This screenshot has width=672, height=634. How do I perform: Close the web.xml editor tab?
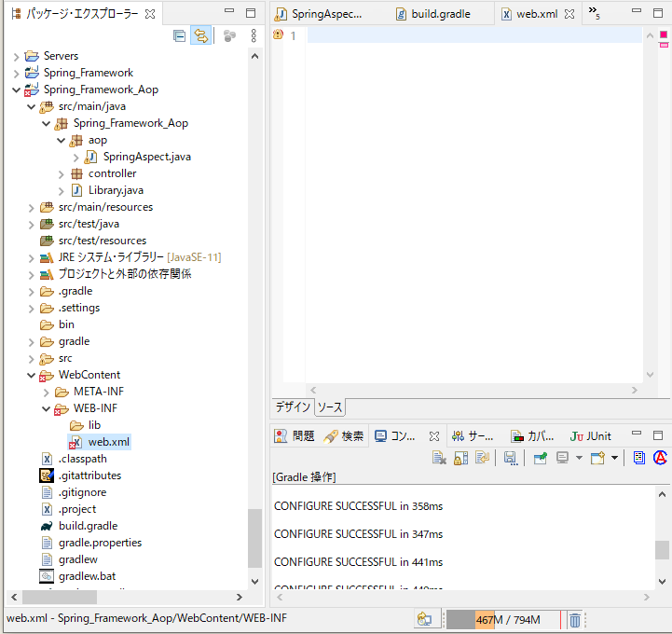click(569, 14)
